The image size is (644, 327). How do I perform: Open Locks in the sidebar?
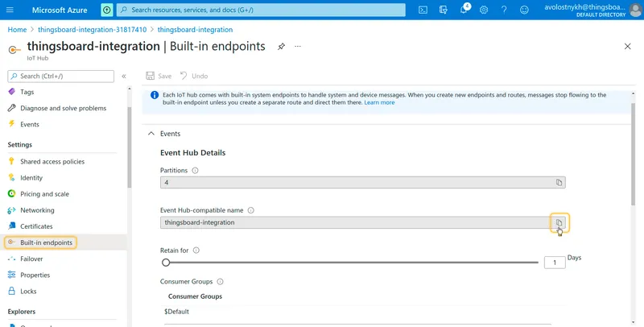[28, 292]
